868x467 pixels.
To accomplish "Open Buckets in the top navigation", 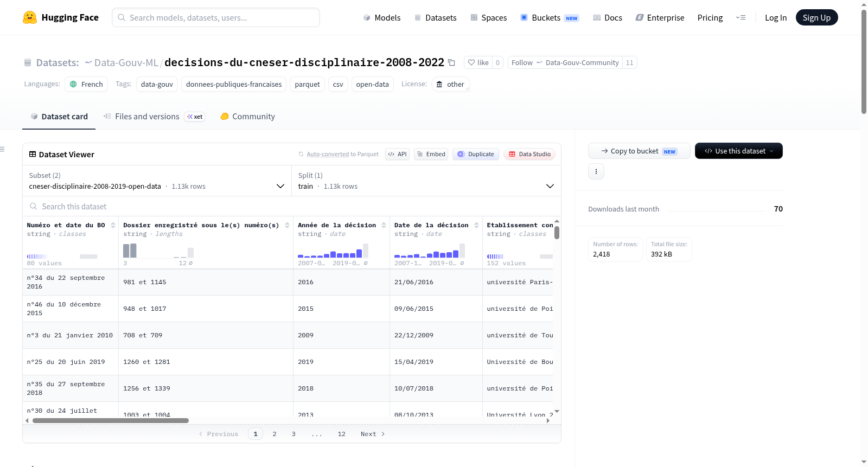I will point(550,17).
